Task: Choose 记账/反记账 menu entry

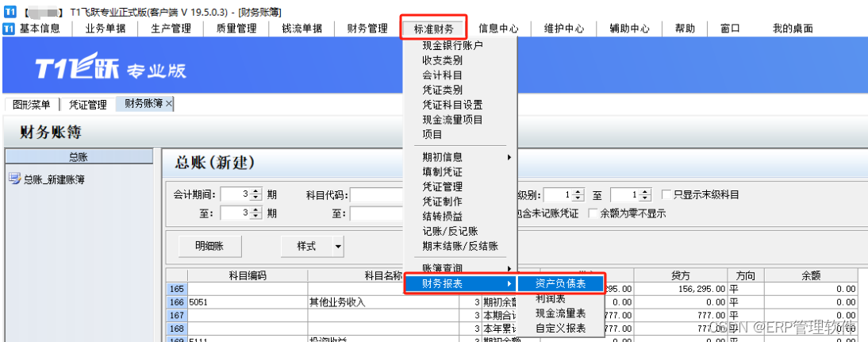Action: point(450,232)
